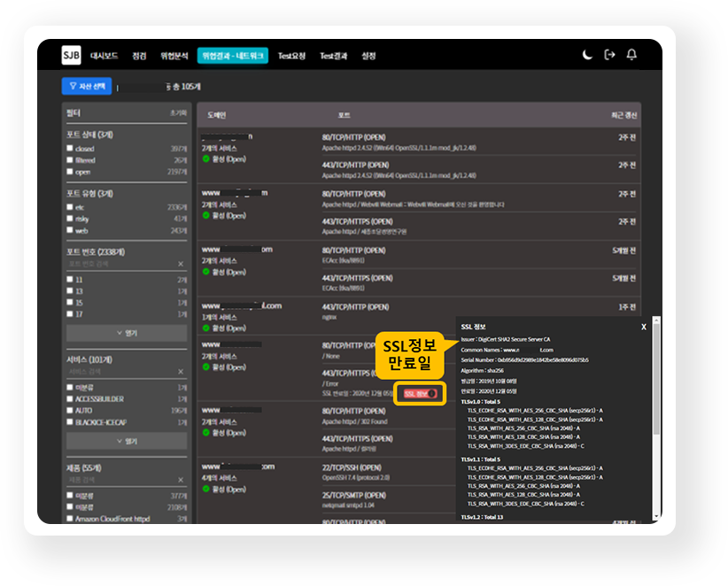This screenshot has width=728, height=586.
Task: Tick the ACCESSBUILDER service checkbox
Action: (70, 399)
